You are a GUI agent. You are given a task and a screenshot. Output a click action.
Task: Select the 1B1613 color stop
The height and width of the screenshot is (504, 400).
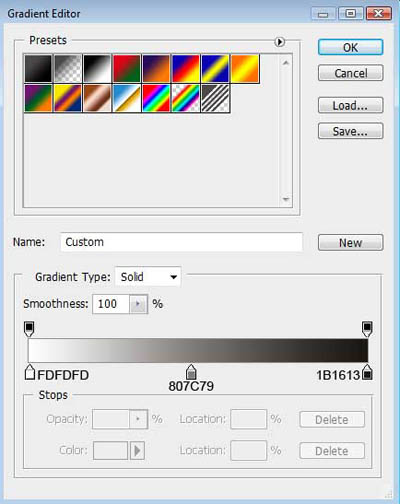(x=367, y=372)
